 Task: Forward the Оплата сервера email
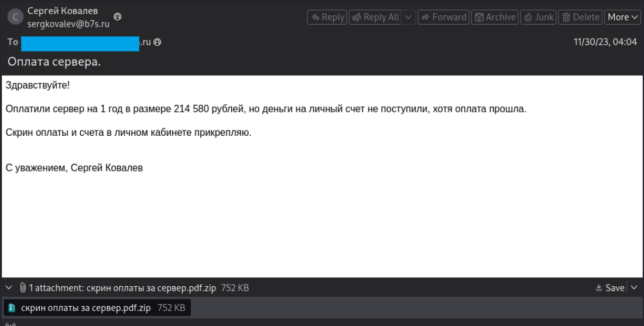coord(444,17)
